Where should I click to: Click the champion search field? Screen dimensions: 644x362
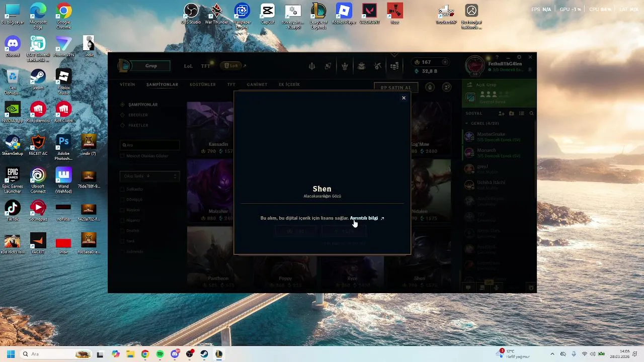click(x=150, y=145)
